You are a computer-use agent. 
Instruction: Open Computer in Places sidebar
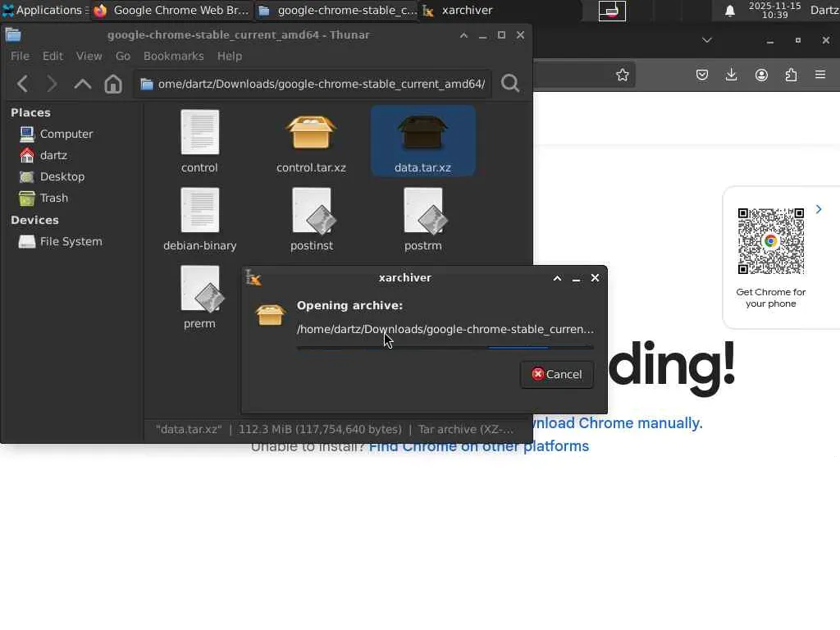(x=56, y=134)
